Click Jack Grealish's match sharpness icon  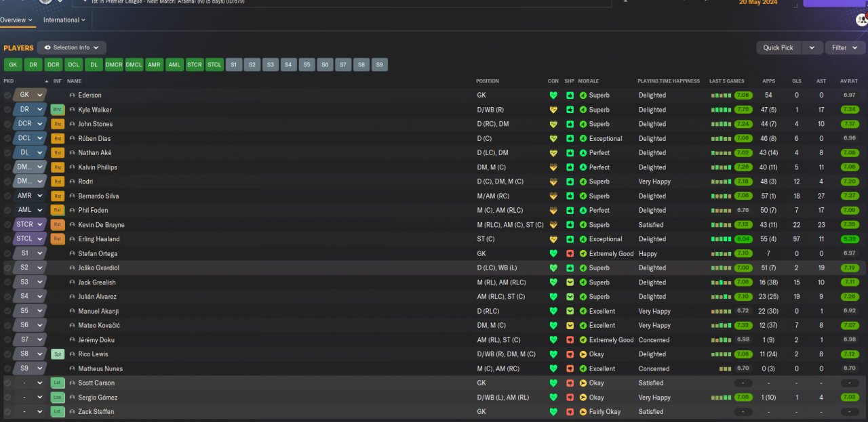(x=570, y=282)
